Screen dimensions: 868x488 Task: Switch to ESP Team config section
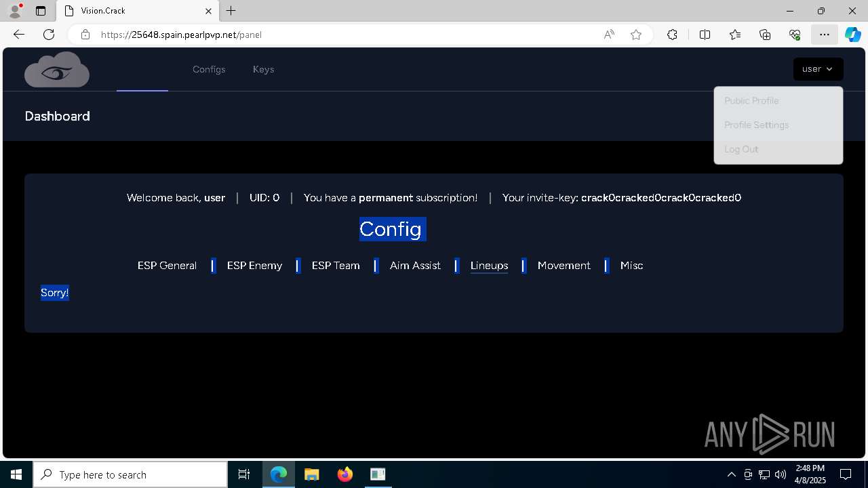click(x=336, y=266)
